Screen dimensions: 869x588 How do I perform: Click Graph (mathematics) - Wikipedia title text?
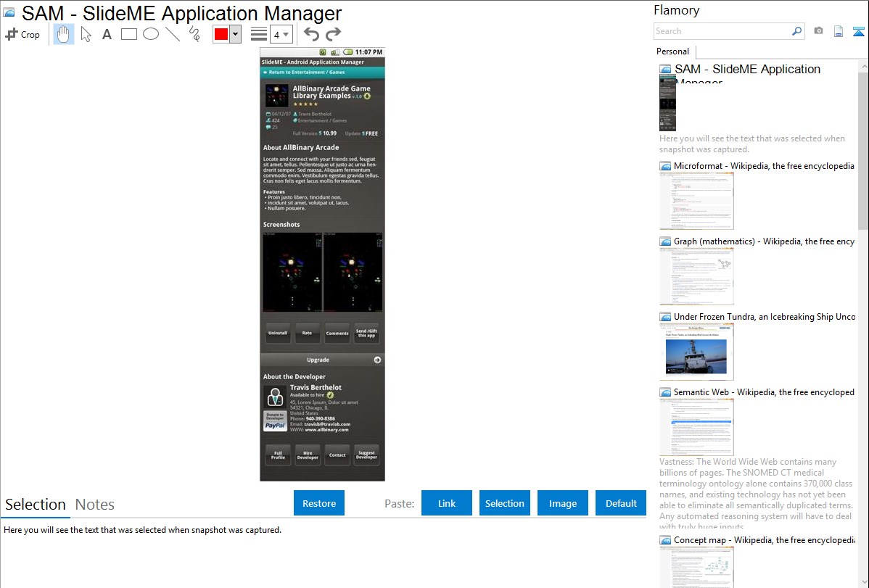coord(764,241)
